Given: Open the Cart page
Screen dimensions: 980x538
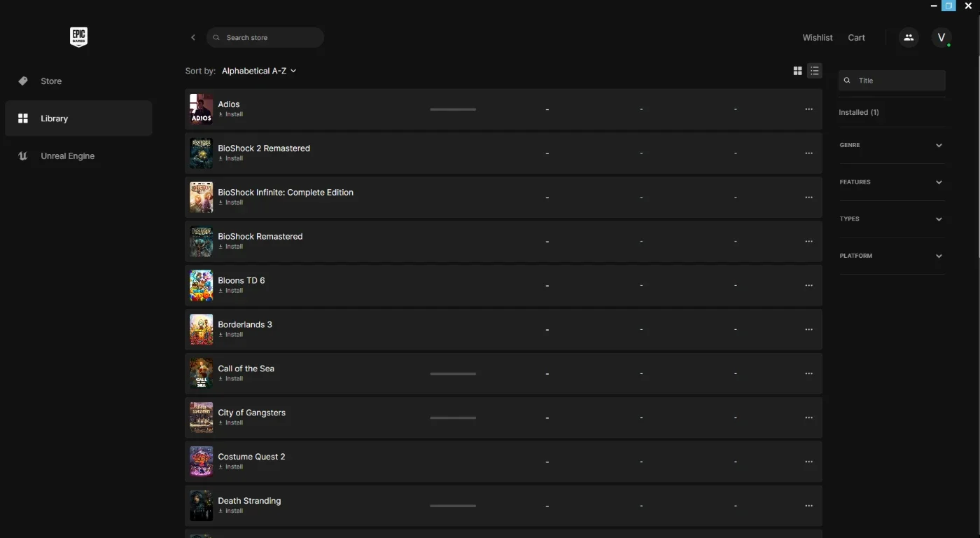Looking at the screenshot, I should tap(857, 38).
